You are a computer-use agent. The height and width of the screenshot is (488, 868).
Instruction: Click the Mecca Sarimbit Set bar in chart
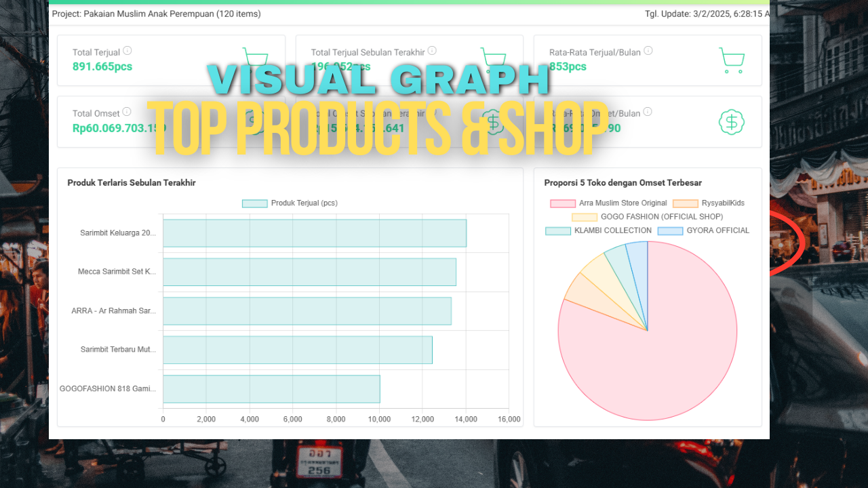pos(309,272)
